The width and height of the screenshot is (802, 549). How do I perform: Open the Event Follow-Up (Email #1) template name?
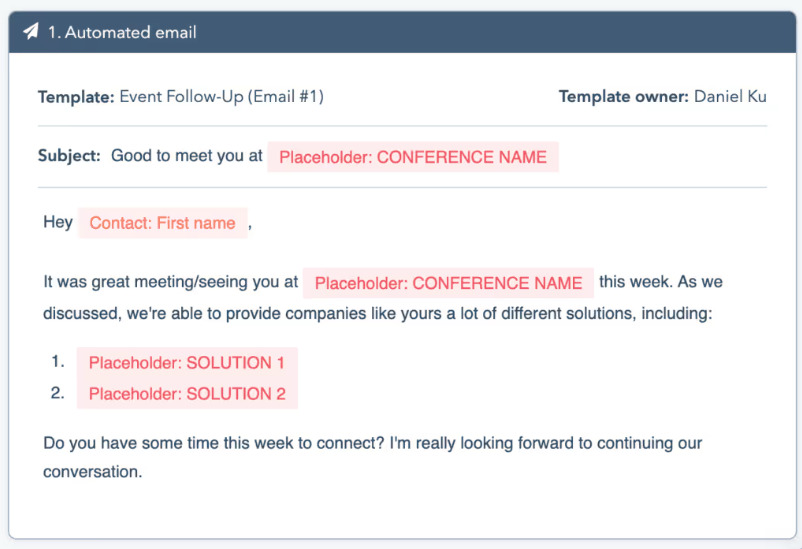click(x=221, y=97)
